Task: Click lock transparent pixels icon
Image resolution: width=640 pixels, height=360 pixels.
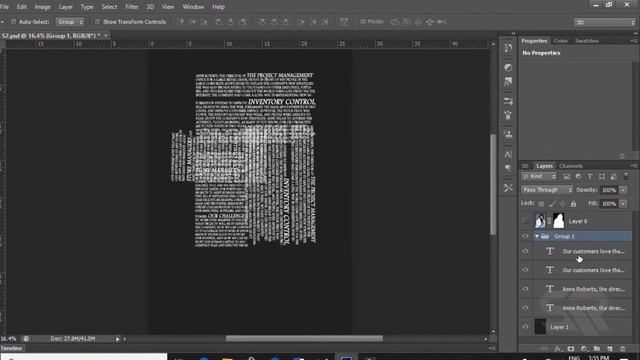Action: [x=541, y=204]
